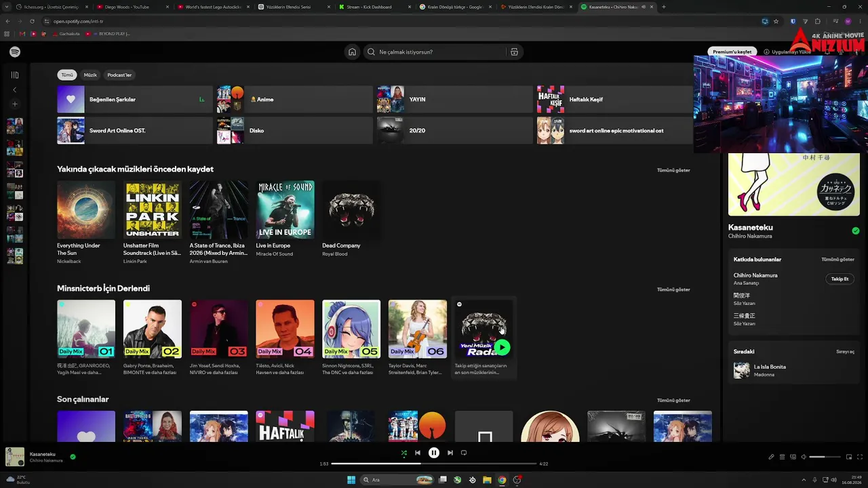This screenshot has height=488, width=868.
Task: Show all contributors in Katkıda bulunanlar
Action: [x=837, y=260]
